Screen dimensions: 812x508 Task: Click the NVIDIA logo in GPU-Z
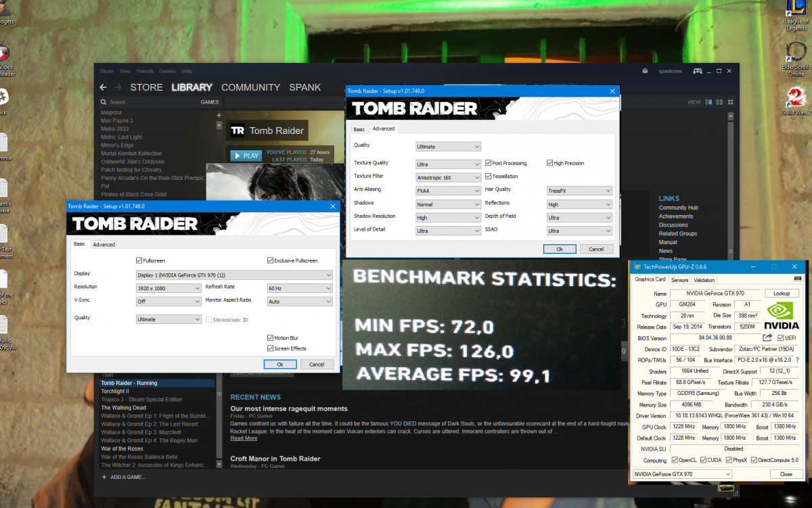click(782, 316)
